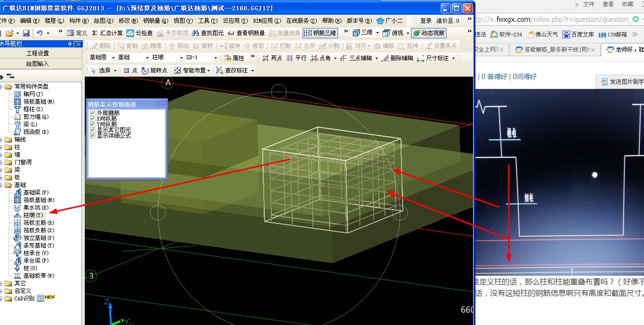
Task: Uncheck Y向纵筋 checkbox
Action: tap(93, 124)
